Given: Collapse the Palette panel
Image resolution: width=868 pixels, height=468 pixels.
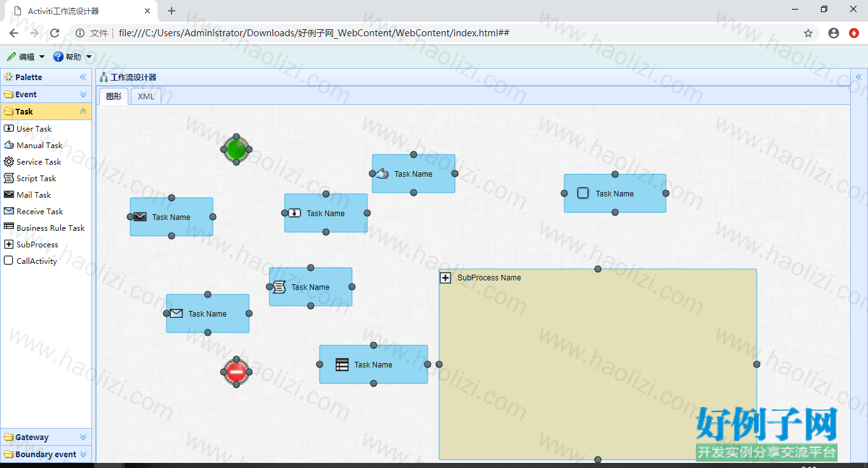Looking at the screenshot, I should tap(83, 77).
